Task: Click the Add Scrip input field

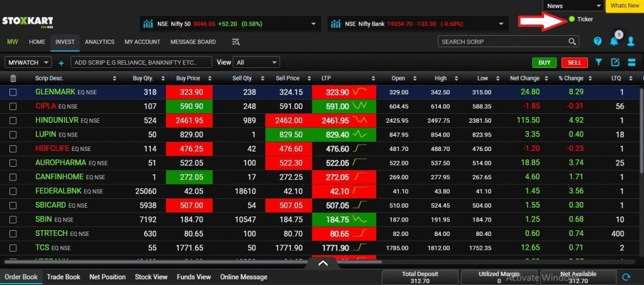Action: (x=142, y=62)
